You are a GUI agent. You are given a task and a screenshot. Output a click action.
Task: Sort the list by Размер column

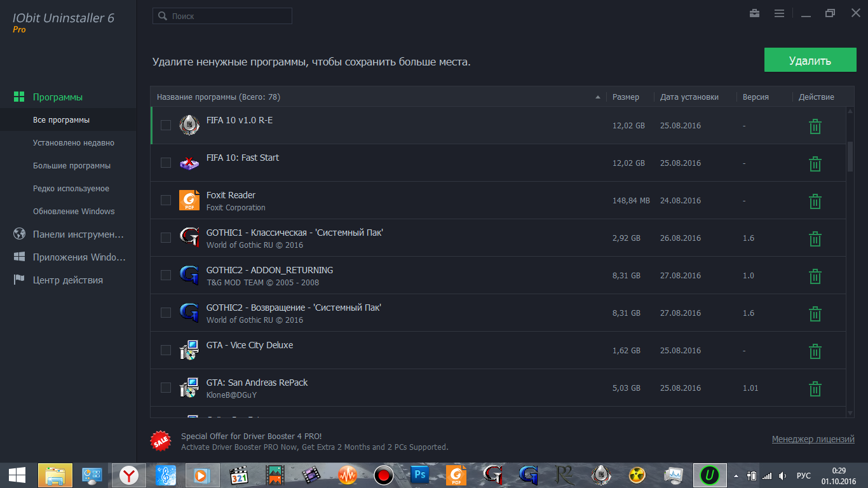point(626,97)
